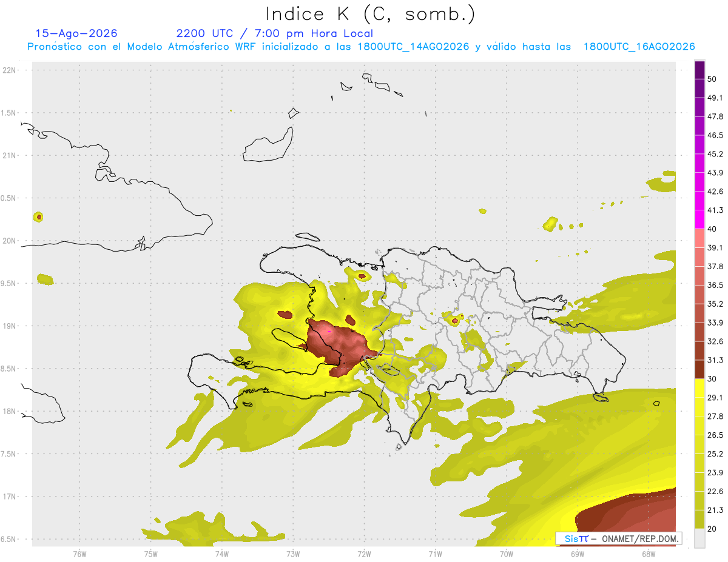Viewport: 728px width, 562px height.
Task: Click the colorbar label "30"
Action: [x=712, y=379]
